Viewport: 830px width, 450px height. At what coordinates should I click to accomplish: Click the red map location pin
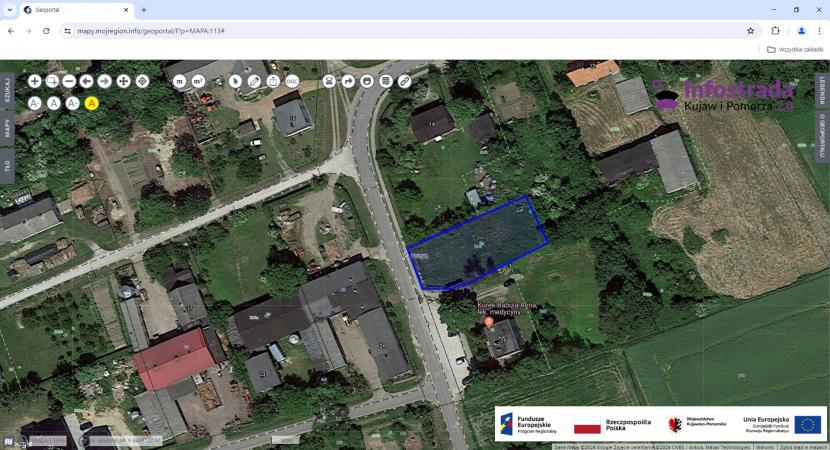coord(489,322)
